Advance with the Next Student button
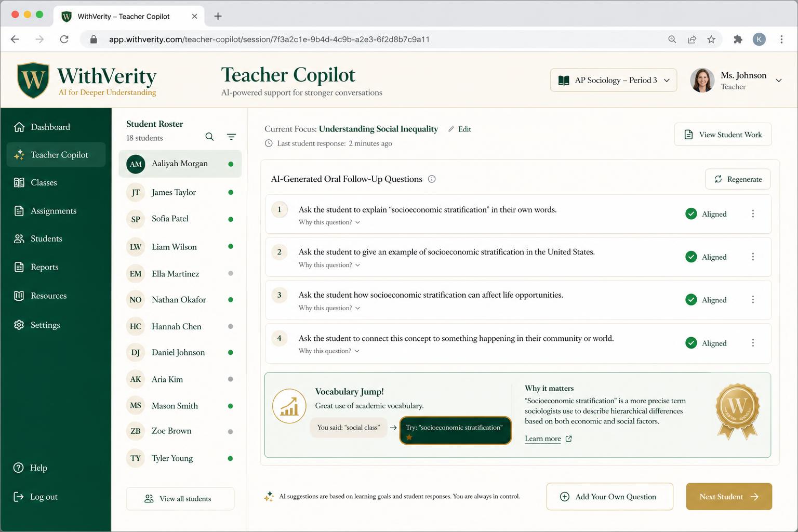The height and width of the screenshot is (532, 798). pos(729,497)
